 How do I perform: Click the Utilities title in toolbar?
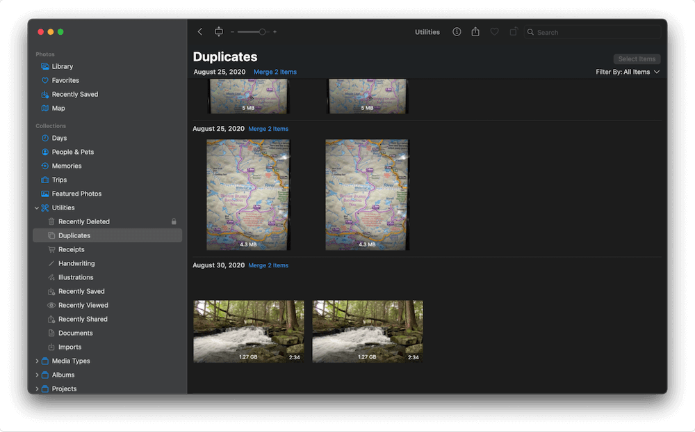[427, 32]
